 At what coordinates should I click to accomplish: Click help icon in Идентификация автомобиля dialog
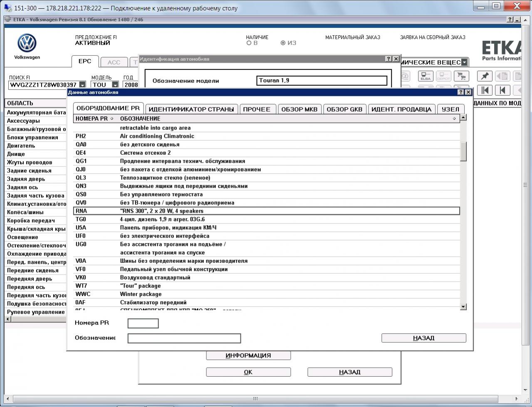coord(388,59)
